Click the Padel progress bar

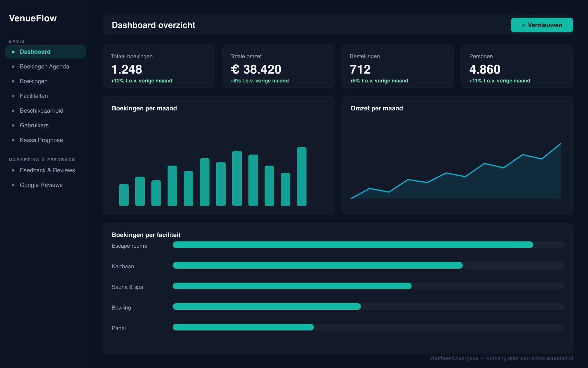point(369,327)
